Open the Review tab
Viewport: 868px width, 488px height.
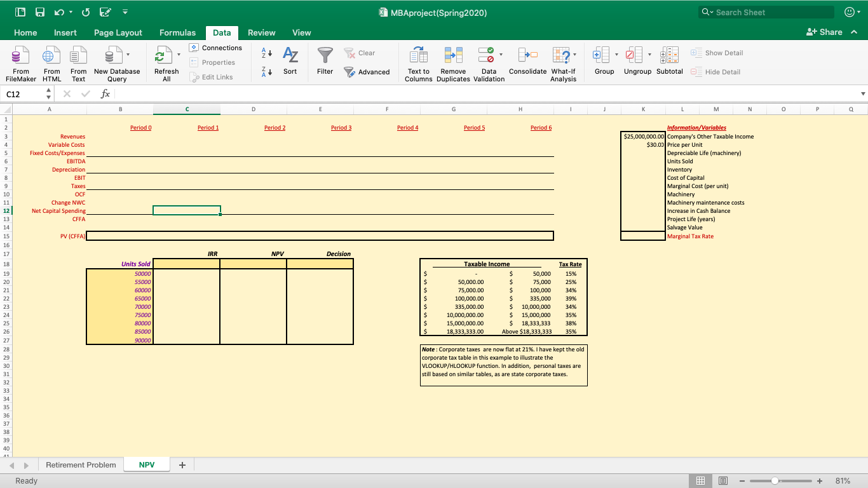click(261, 32)
